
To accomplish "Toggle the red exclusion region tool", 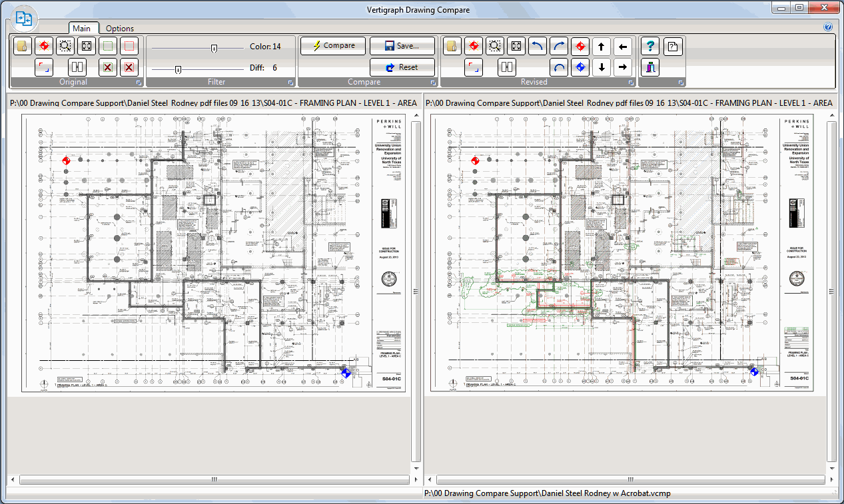I will [129, 46].
